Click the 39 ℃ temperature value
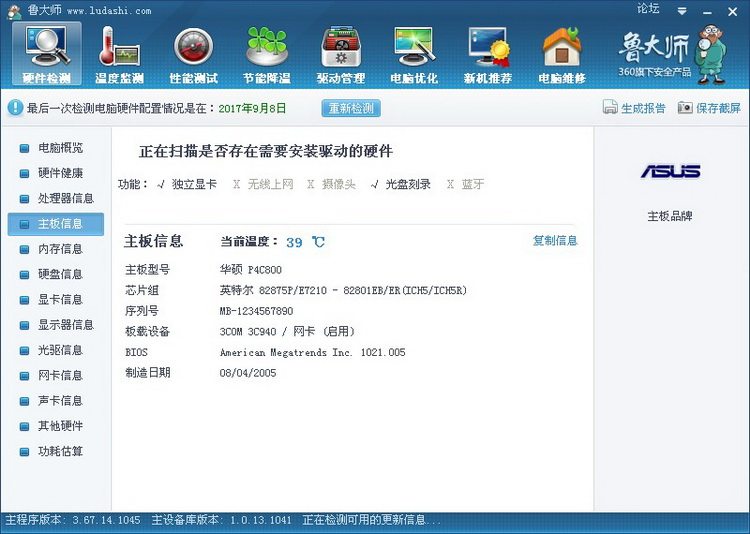Screen dimensions: 750x534 305,242
